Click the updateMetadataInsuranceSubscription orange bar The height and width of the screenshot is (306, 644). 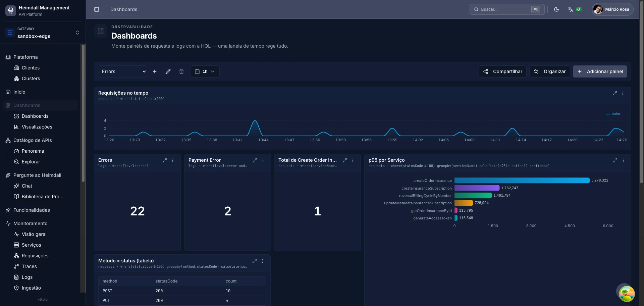464,203
